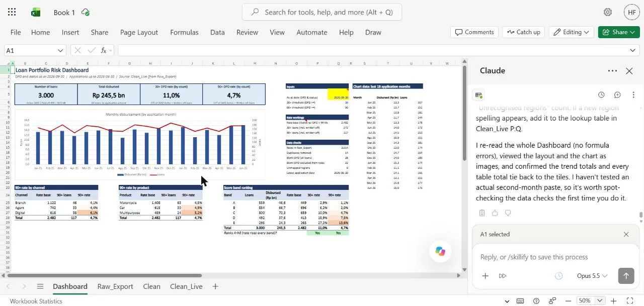This screenshot has width=644, height=306.
Task: Open Claude chat history
Action: pyautogui.click(x=601, y=95)
